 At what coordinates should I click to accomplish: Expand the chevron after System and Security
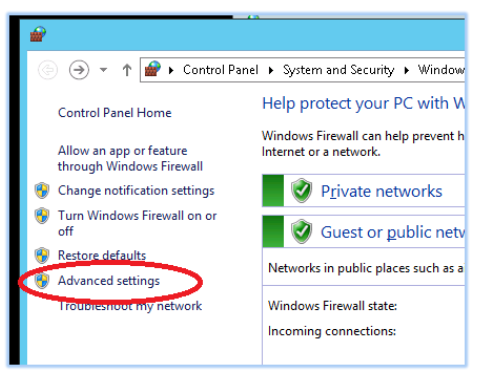click(407, 70)
